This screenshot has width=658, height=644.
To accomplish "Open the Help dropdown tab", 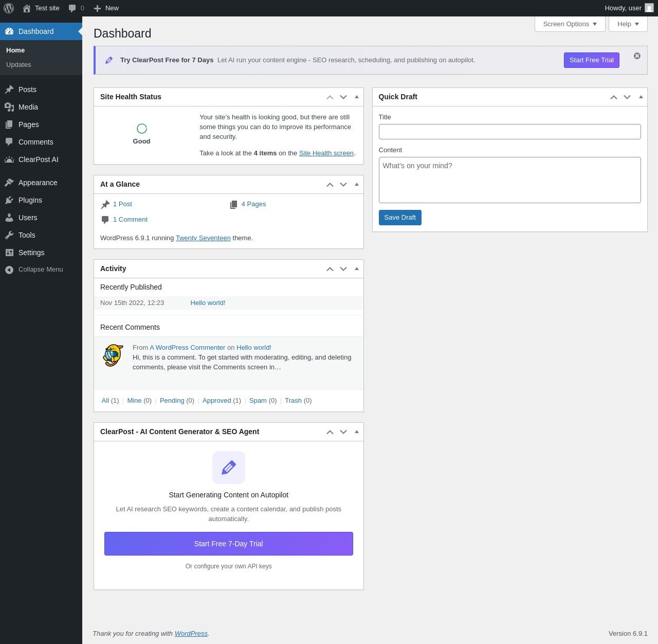I will pyautogui.click(x=628, y=24).
